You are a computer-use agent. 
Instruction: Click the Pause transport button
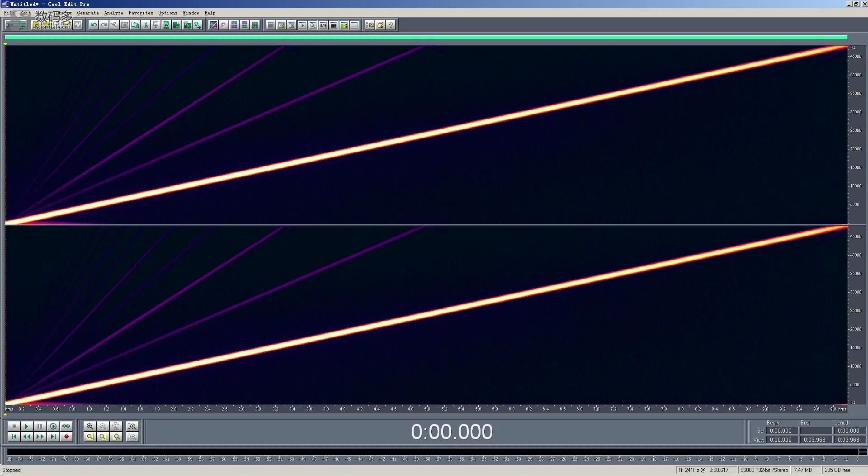tap(40, 426)
